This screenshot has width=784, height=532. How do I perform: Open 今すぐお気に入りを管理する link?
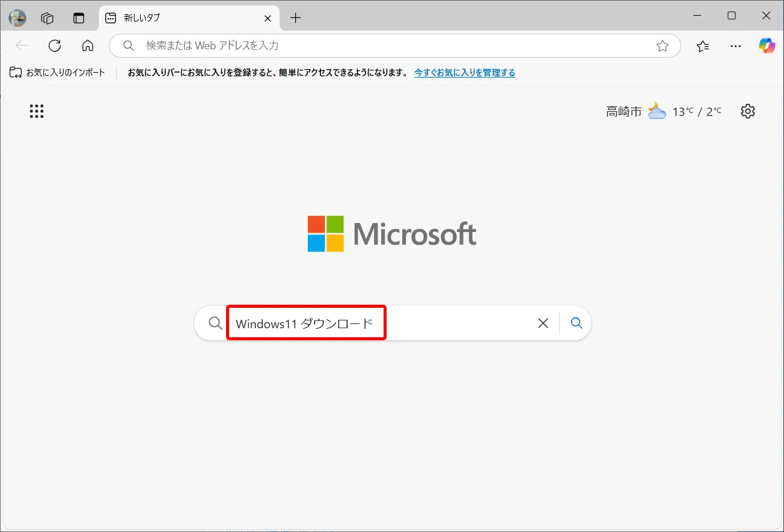[465, 73]
